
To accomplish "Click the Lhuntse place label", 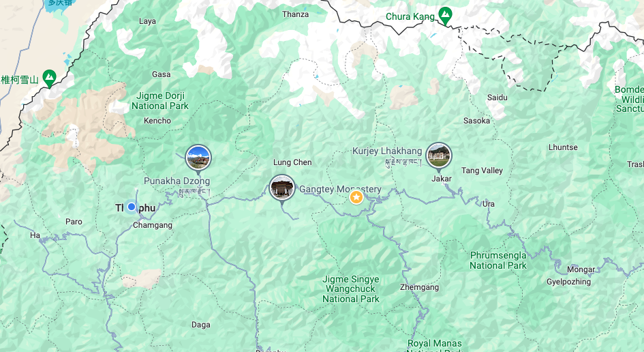I will click(563, 147).
